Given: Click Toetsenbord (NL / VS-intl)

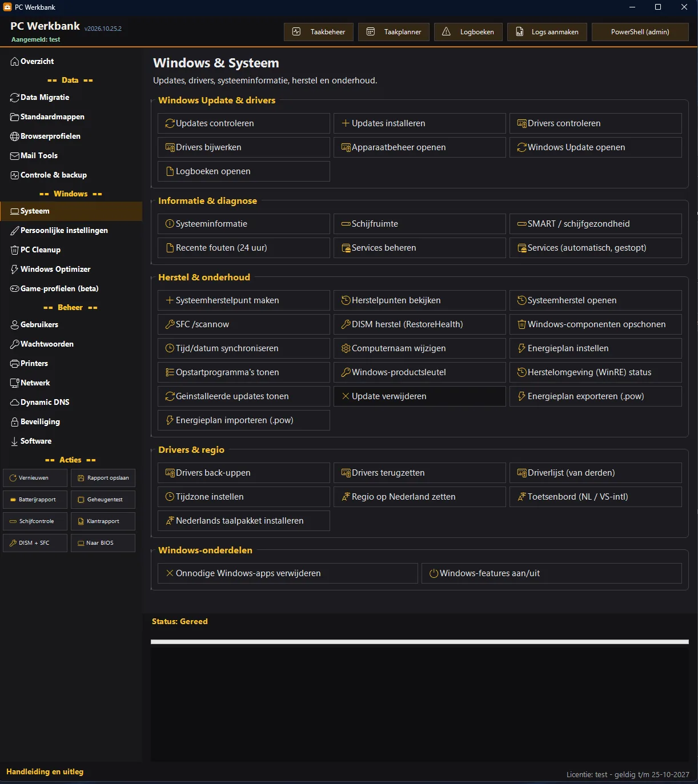Looking at the screenshot, I should [596, 497].
